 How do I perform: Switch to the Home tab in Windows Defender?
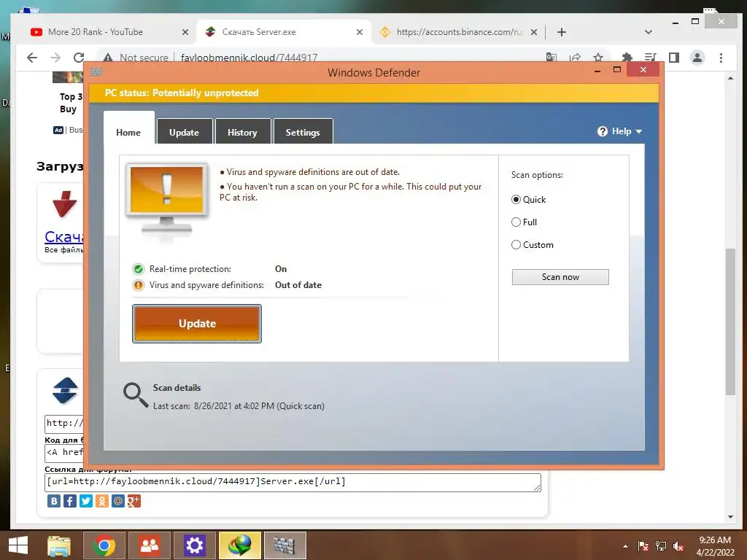tap(128, 132)
